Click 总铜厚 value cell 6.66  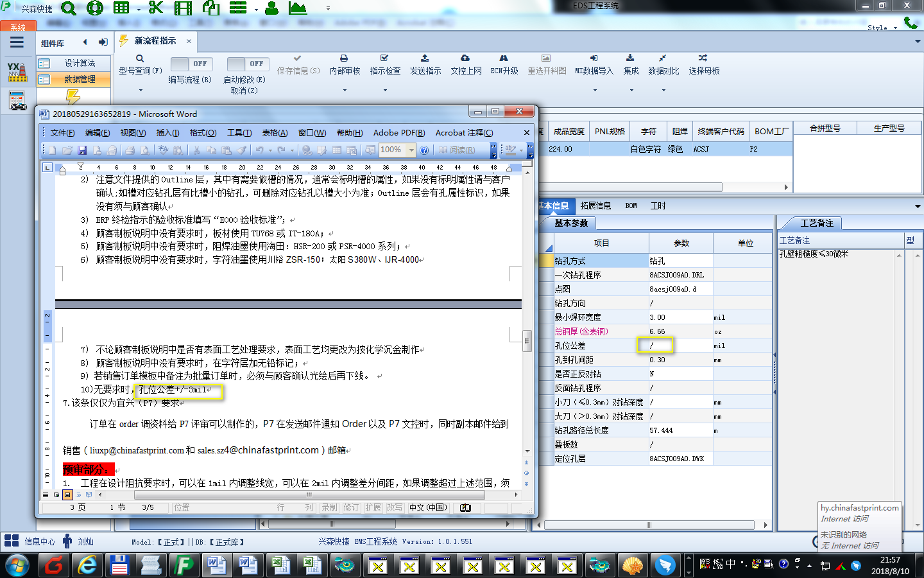(x=681, y=331)
